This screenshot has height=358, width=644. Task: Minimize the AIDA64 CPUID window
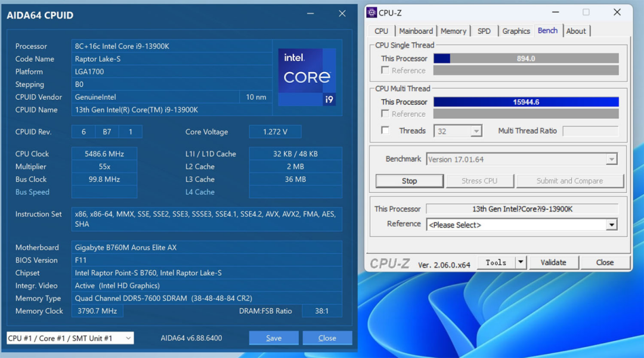point(311,14)
